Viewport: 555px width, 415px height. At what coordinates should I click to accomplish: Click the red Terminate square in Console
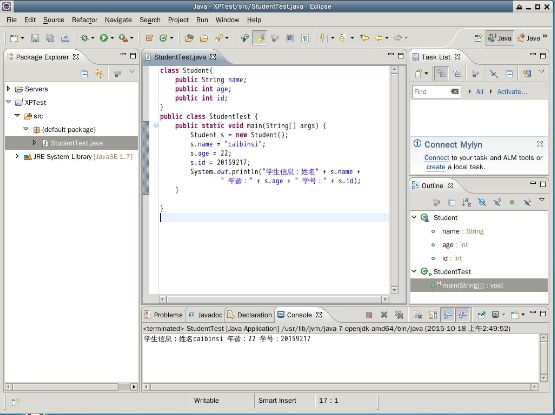(x=369, y=314)
